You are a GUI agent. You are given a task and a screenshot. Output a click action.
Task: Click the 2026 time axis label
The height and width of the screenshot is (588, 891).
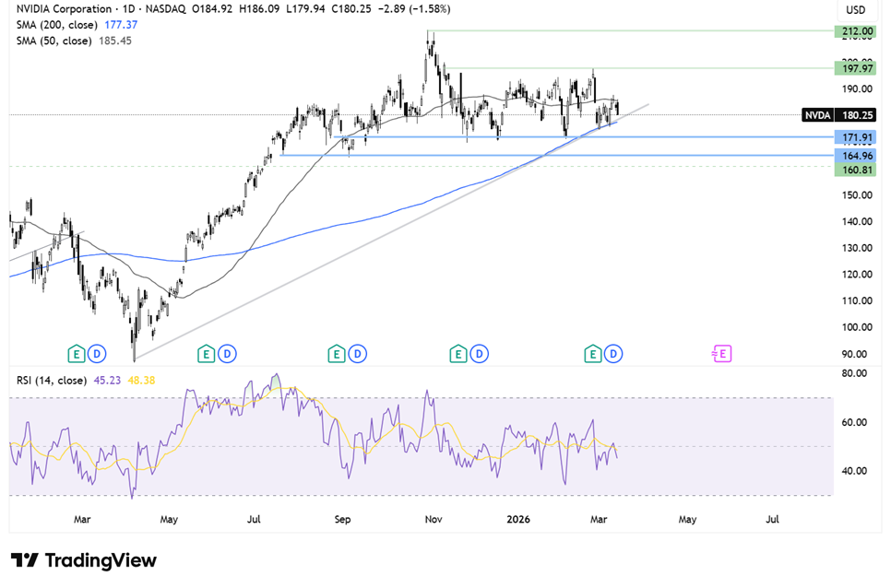coord(518,519)
